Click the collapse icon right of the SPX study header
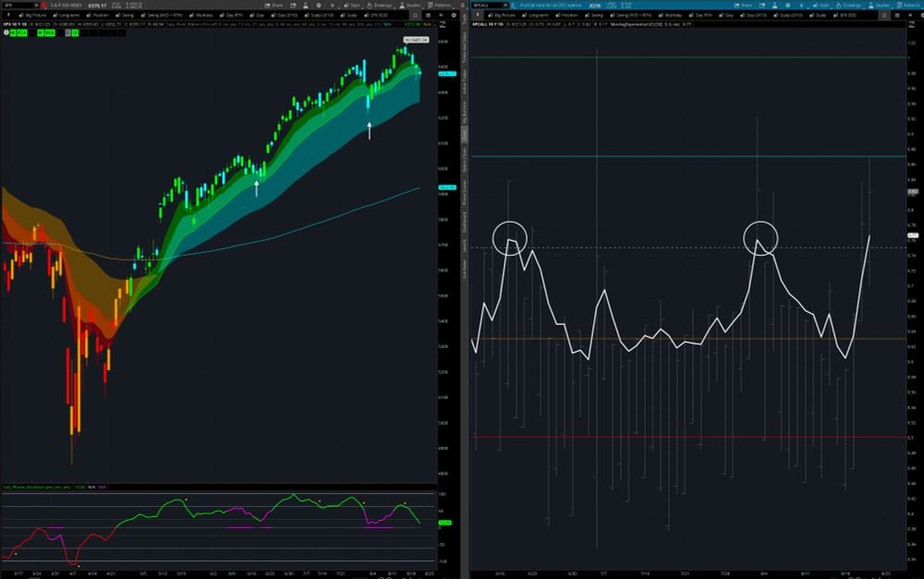This screenshot has height=579, width=924. pyautogui.click(x=443, y=25)
